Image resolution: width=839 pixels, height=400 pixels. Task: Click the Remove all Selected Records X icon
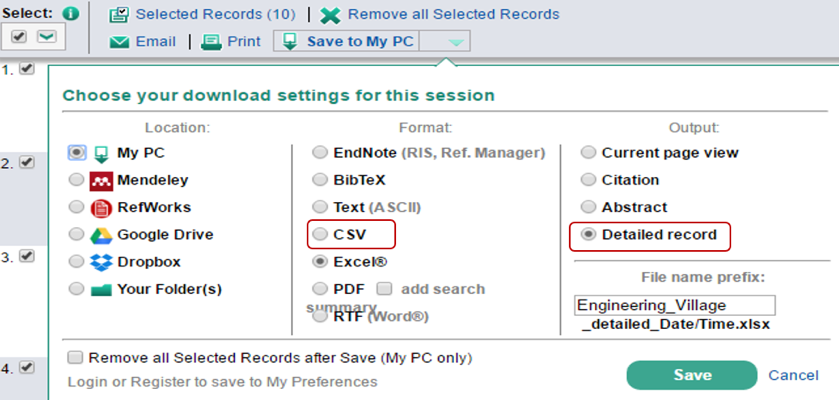(x=330, y=15)
